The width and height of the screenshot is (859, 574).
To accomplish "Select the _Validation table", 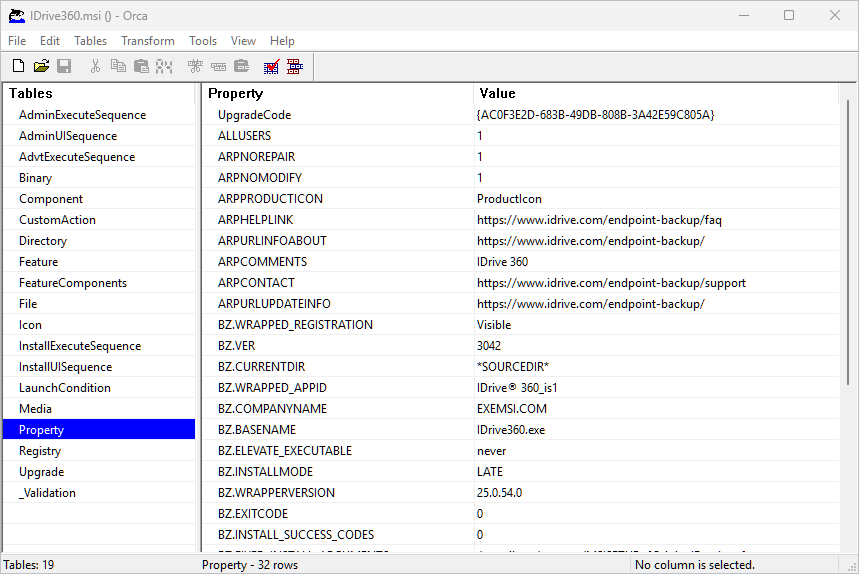I will coord(47,493).
